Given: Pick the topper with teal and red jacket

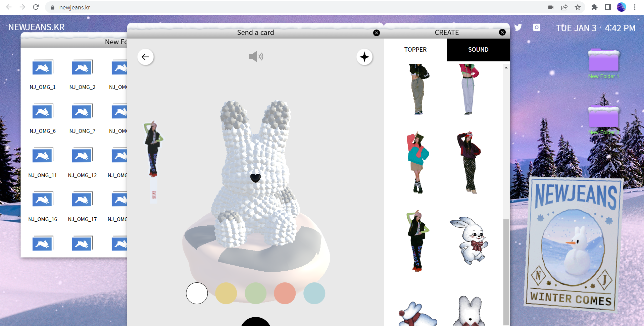Looking at the screenshot, I should 417,162.
